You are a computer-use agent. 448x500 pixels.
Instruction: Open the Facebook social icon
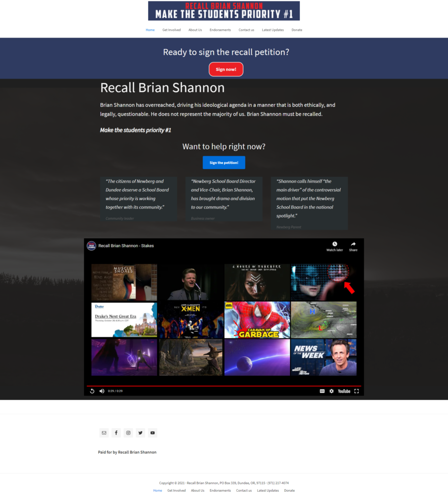pyautogui.click(x=116, y=433)
